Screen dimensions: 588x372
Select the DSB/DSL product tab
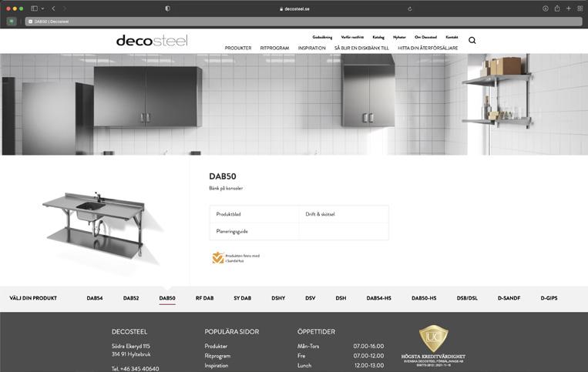467,298
